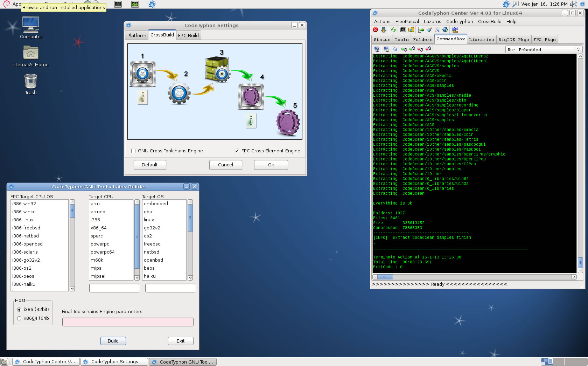Click the orange download arrow toolbar icon
588x366 pixels.
384,30
